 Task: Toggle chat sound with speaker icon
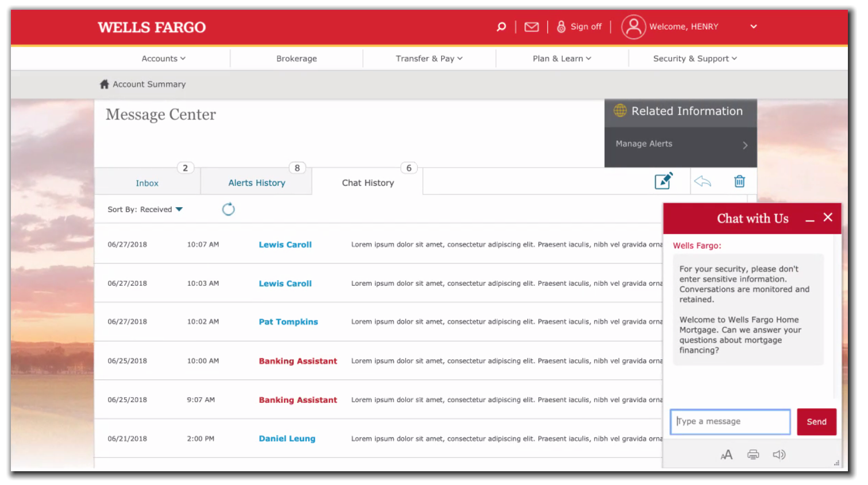(779, 455)
